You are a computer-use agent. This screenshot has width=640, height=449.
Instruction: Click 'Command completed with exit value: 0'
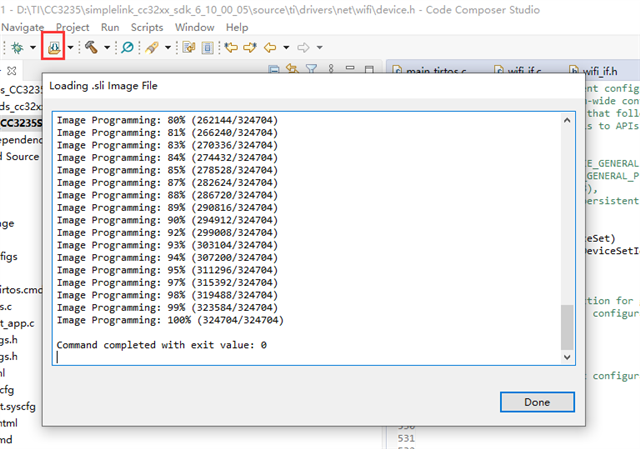[x=162, y=345]
